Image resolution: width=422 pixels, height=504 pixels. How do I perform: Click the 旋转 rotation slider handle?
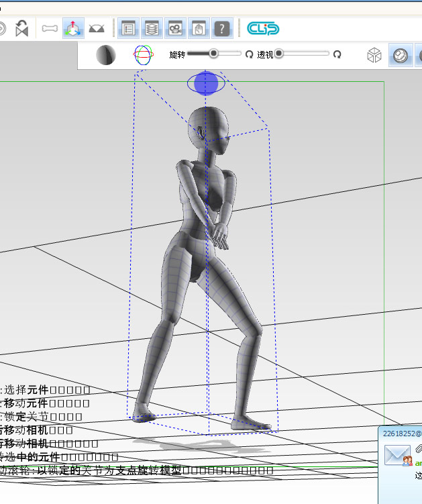213,54
